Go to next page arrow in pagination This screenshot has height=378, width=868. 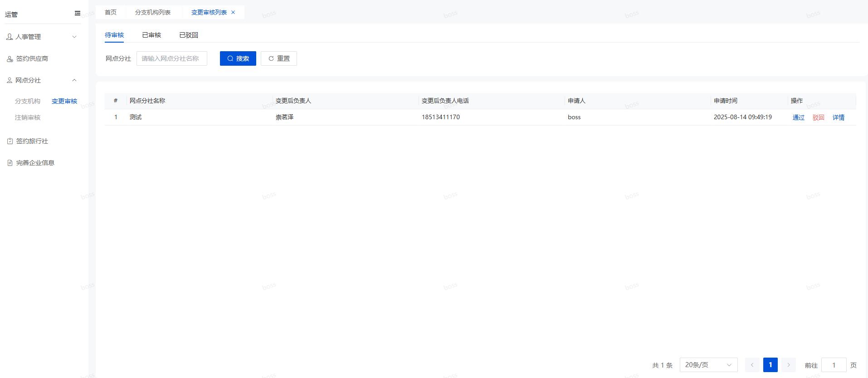point(789,365)
